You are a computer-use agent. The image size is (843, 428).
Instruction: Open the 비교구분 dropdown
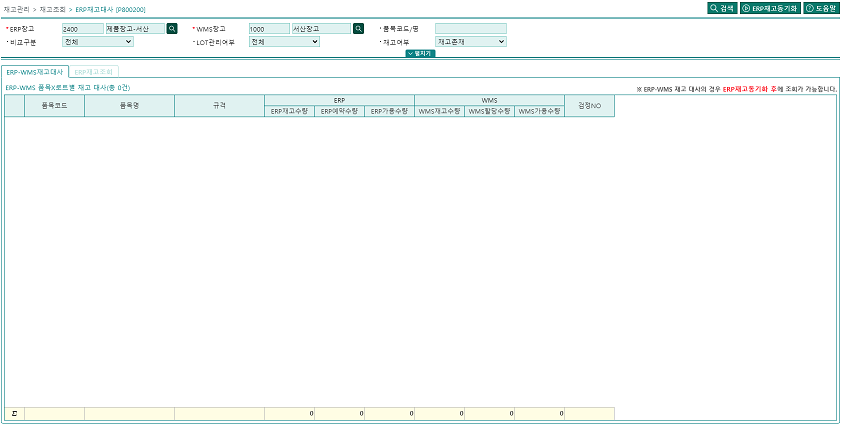pos(98,41)
